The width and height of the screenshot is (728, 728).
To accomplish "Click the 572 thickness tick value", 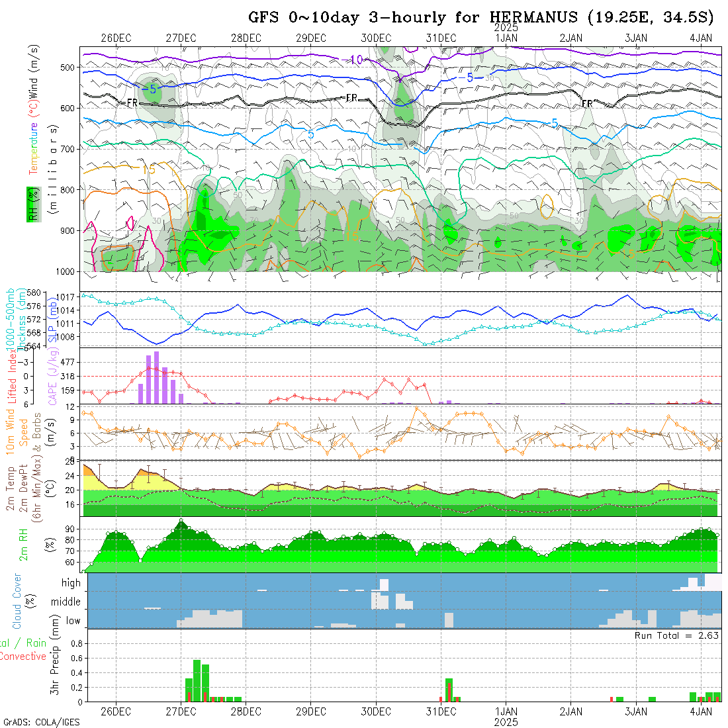I will [x=34, y=320].
